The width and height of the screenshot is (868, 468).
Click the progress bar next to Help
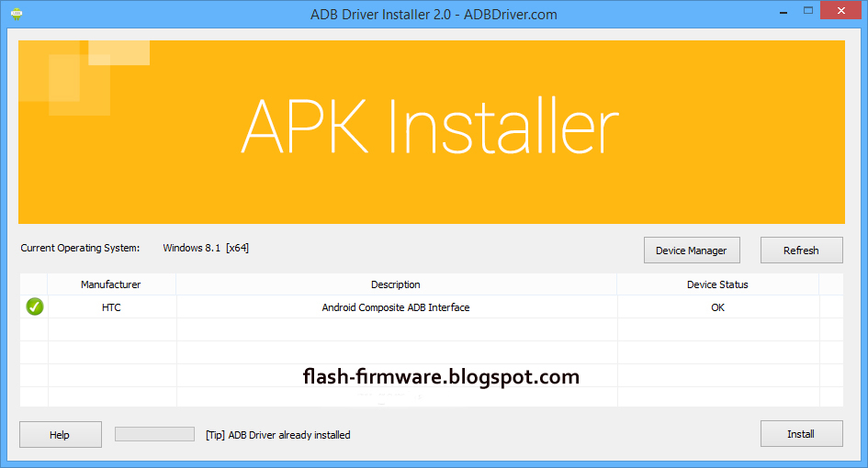tap(154, 434)
